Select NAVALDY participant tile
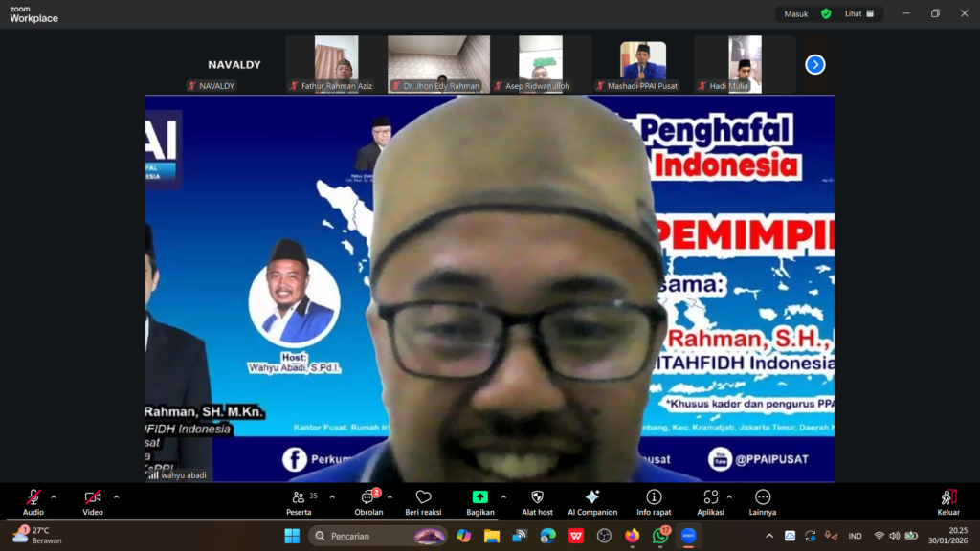Screen dimensions: 980x551 point(234,64)
